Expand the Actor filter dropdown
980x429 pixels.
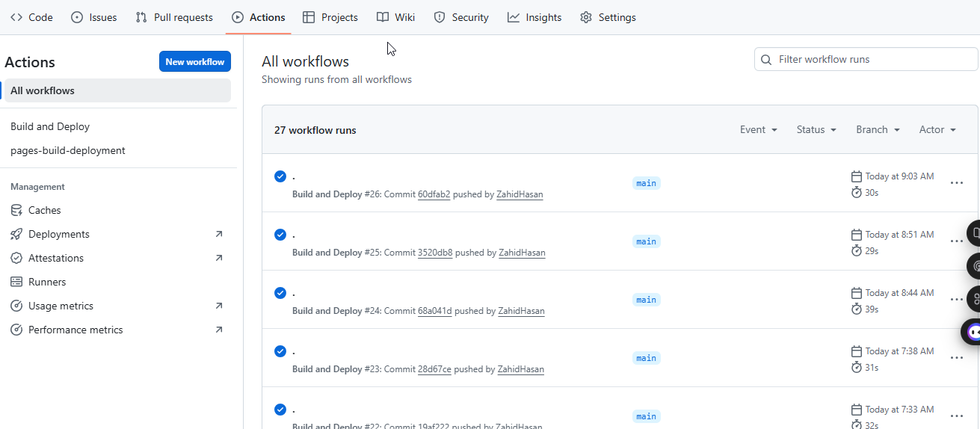click(x=937, y=129)
